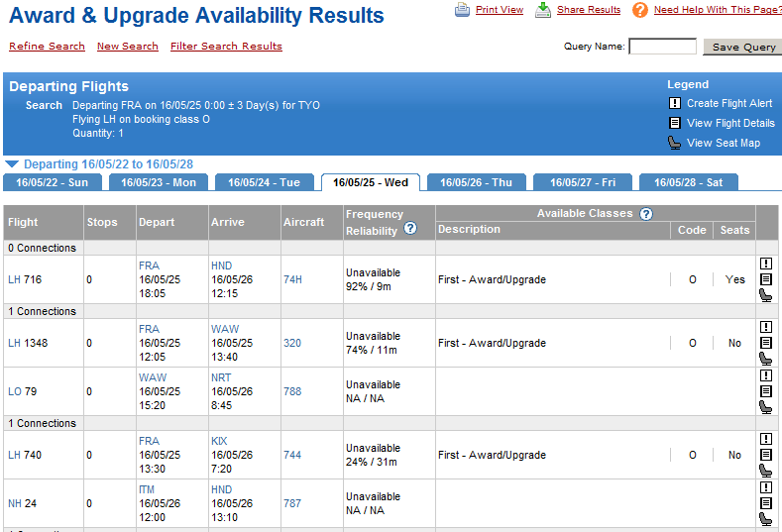The image size is (782, 532).
Task: Click the Refine Search link
Action: point(47,47)
